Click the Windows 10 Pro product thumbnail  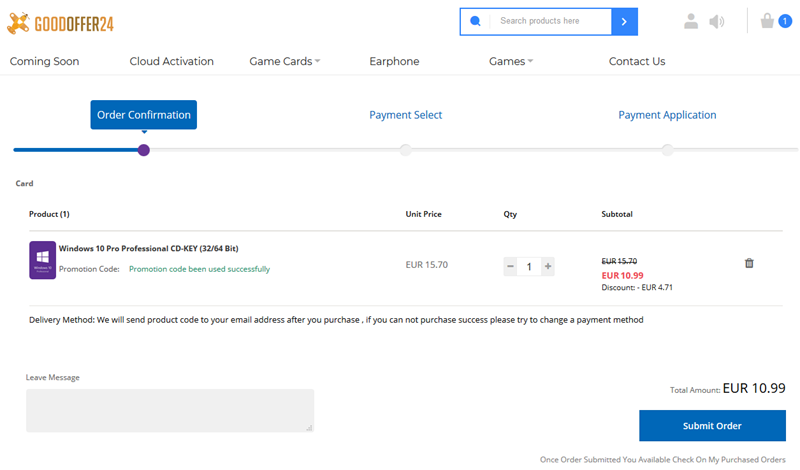[42, 260]
